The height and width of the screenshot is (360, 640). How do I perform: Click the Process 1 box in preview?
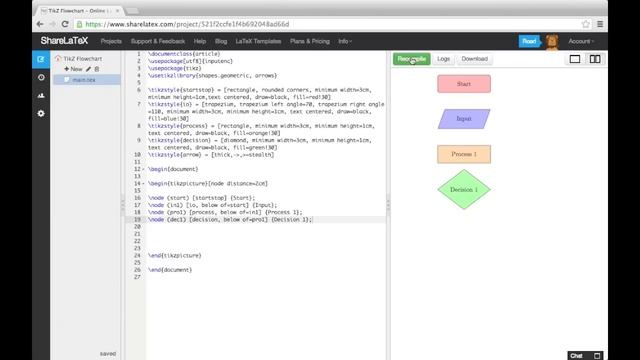pos(464,154)
